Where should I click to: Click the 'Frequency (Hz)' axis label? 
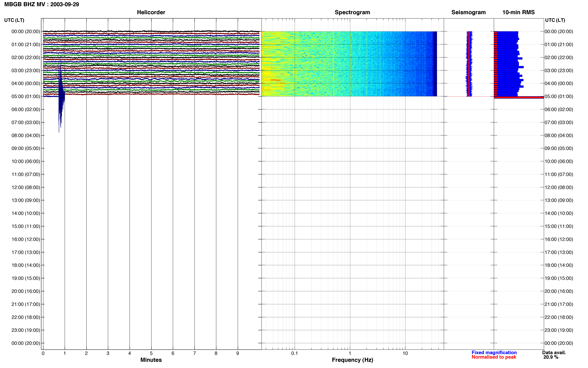pyautogui.click(x=352, y=360)
